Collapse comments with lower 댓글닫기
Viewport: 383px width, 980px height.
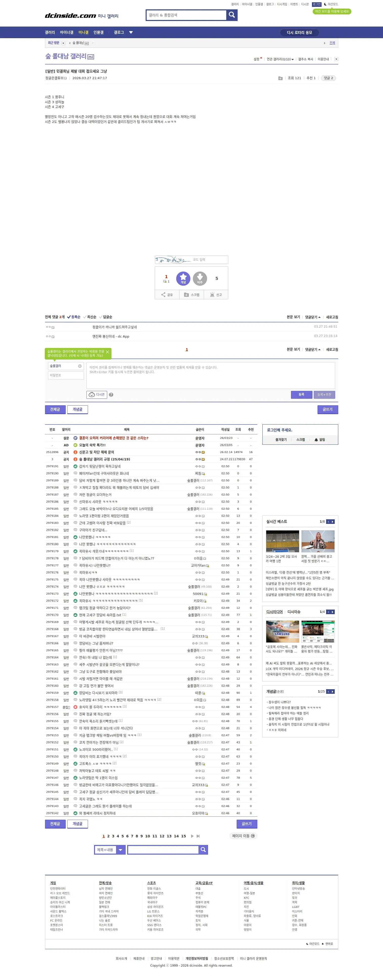(x=313, y=349)
